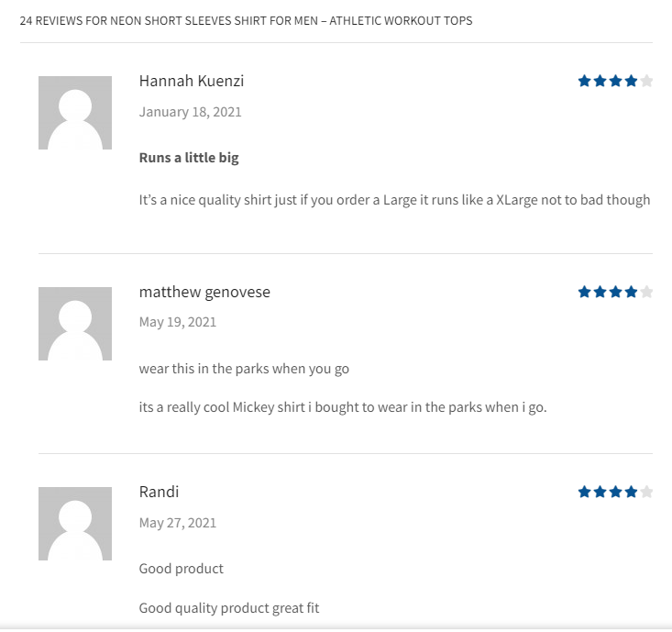
Task: Click the 'wear this in the parks' title
Action: point(244,369)
